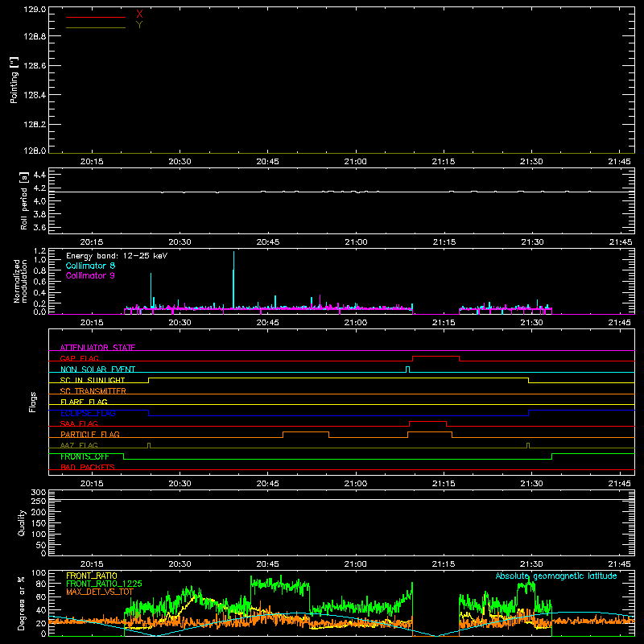Click the 129.0 tick on Pointing axis
This screenshot has width=644, height=644.
click(35, 9)
